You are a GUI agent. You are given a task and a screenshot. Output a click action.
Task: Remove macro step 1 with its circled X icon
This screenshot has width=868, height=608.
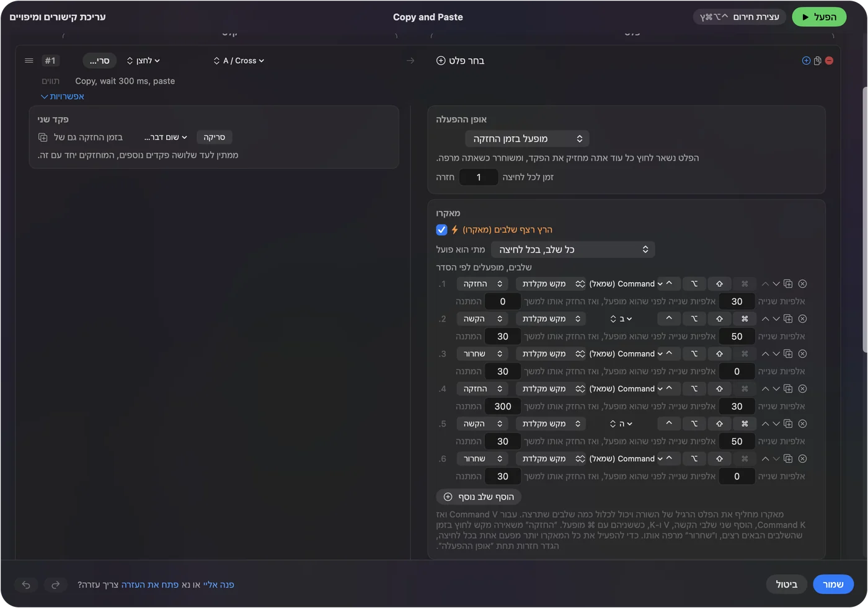(x=802, y=284)
